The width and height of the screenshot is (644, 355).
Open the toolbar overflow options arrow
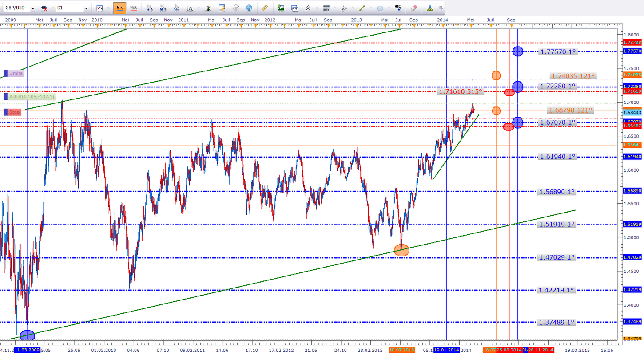[441, 8]
